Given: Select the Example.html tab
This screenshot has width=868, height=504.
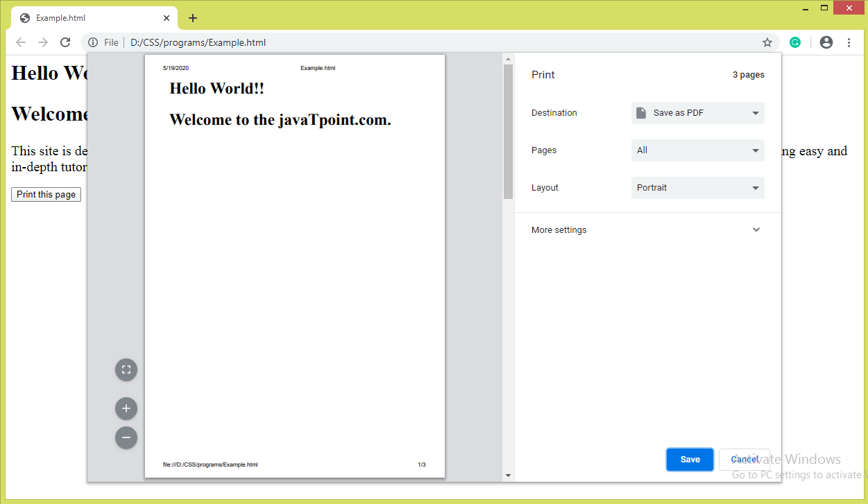Looking at the screenshot, I should click(90, 18).
